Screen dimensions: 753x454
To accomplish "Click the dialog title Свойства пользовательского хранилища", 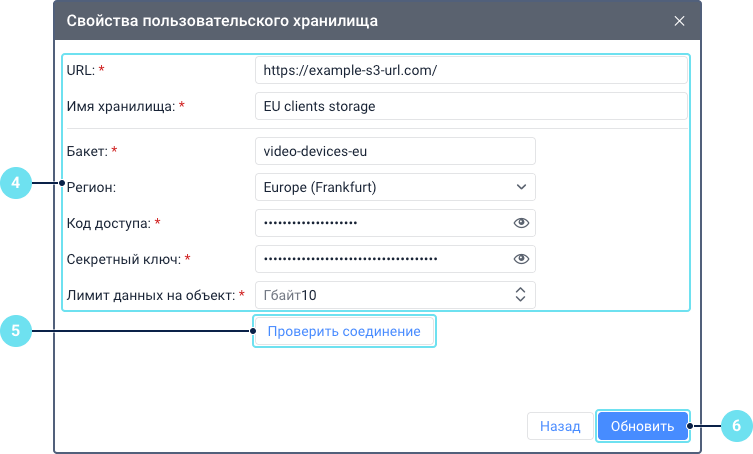I will tap(222, 20).
